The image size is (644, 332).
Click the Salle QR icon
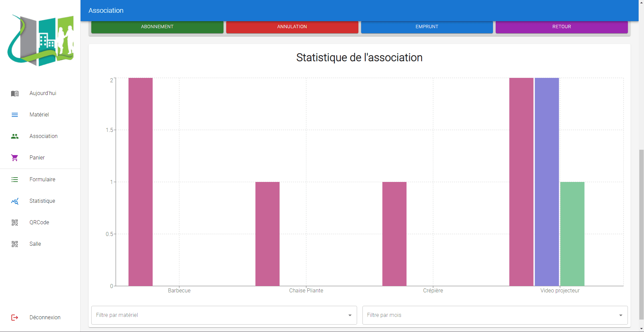[15, 244]
